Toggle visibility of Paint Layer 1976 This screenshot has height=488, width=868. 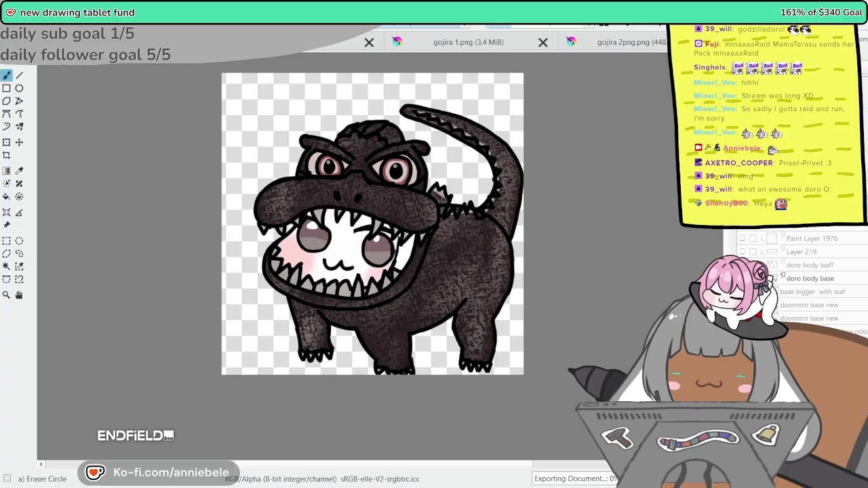pyautogui.click(x=743, y=239)
